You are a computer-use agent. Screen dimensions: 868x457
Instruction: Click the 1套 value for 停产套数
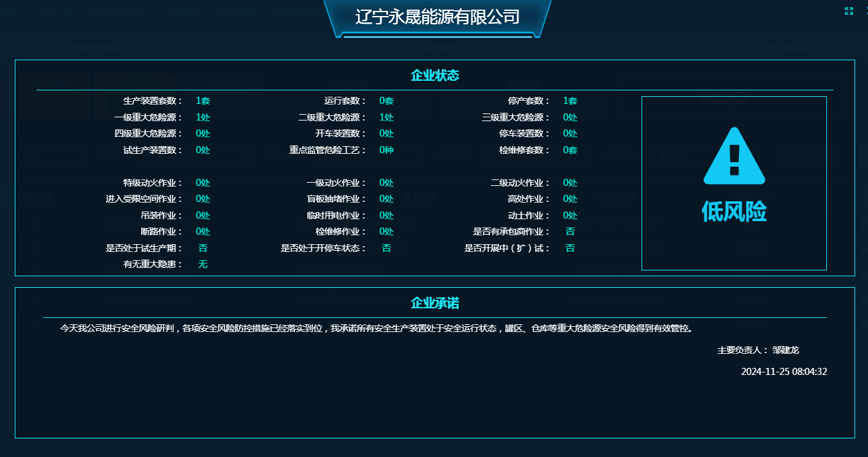570,101
